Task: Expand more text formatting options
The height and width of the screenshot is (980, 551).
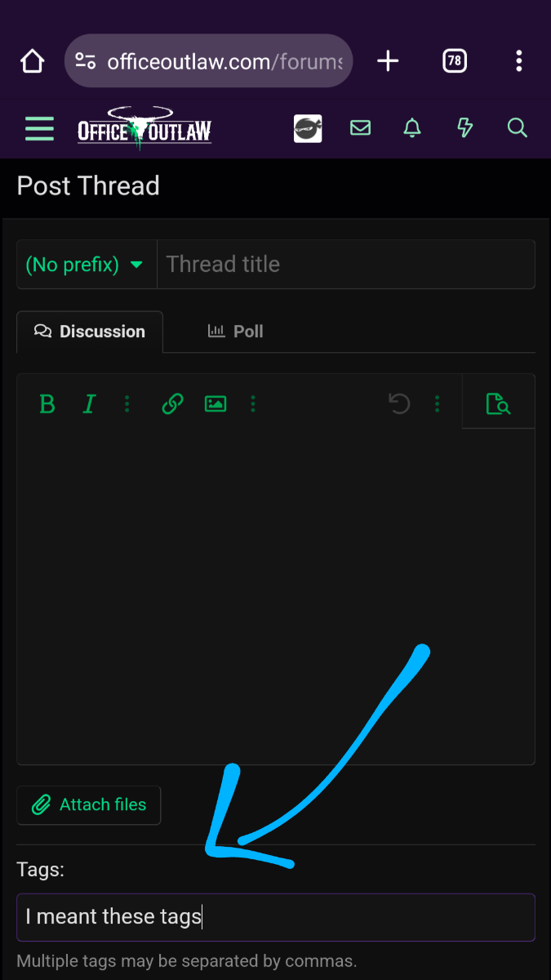Action: (x=127, y=403)
